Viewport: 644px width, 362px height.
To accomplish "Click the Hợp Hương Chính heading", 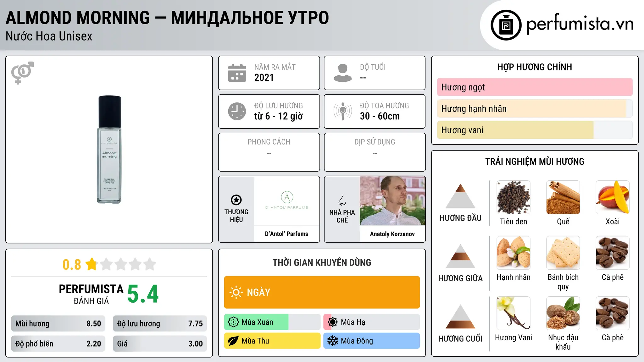I will click(535, 67).
